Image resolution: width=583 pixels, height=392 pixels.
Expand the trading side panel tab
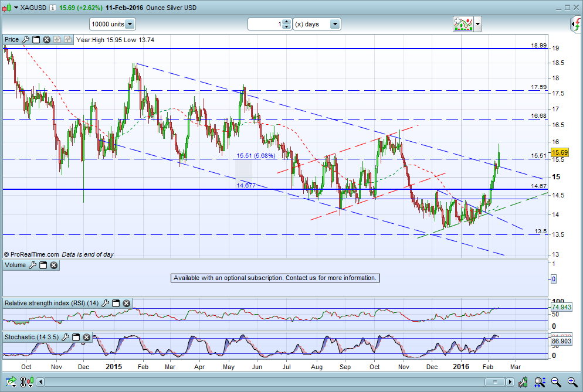(x=576, y=25)
